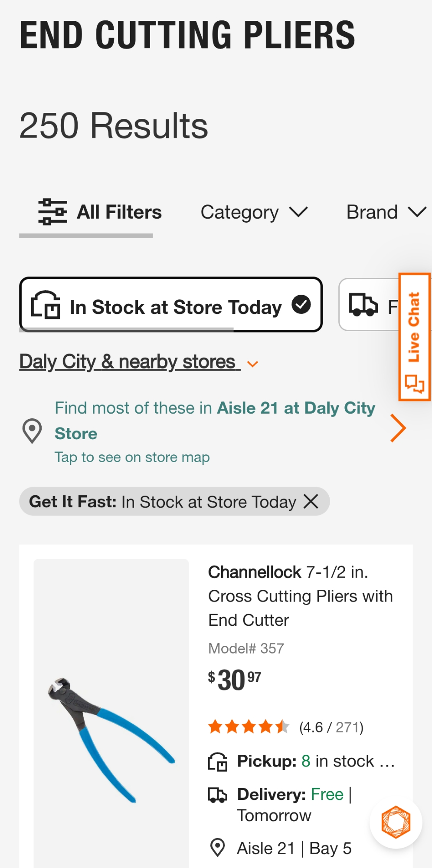Tap the delivery truck icon chip
The height and width of the screenshot is (868, 432).
click(363, 305)
